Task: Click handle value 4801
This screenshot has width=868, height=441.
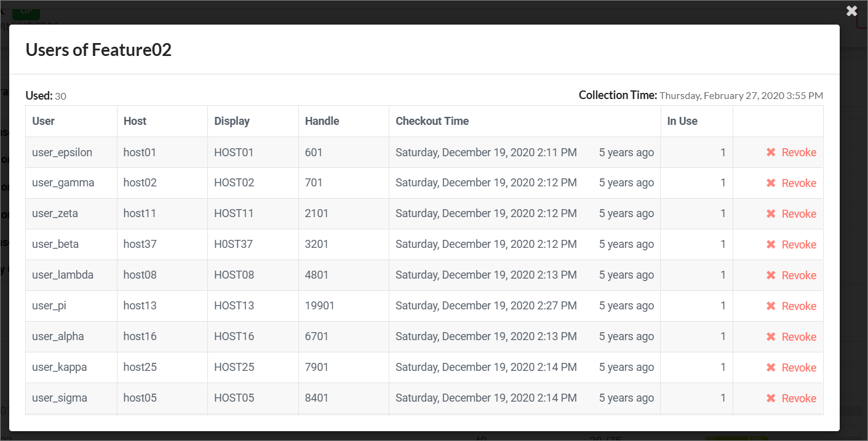Action: pos(317,276)
